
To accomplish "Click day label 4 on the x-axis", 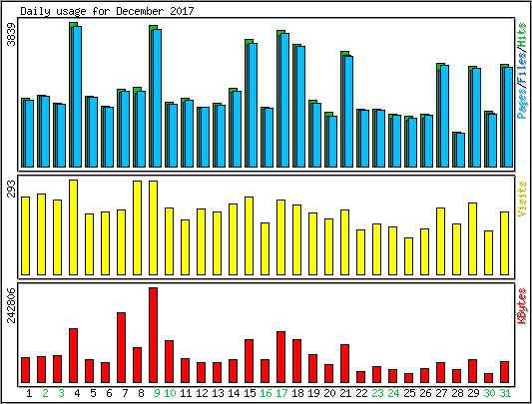I will [x=77, y=393].
